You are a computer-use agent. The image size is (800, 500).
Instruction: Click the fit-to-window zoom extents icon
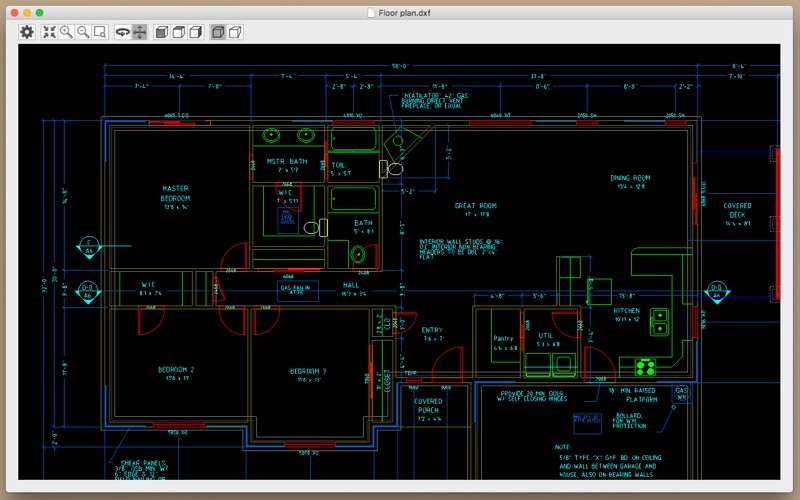click(49, 32)
